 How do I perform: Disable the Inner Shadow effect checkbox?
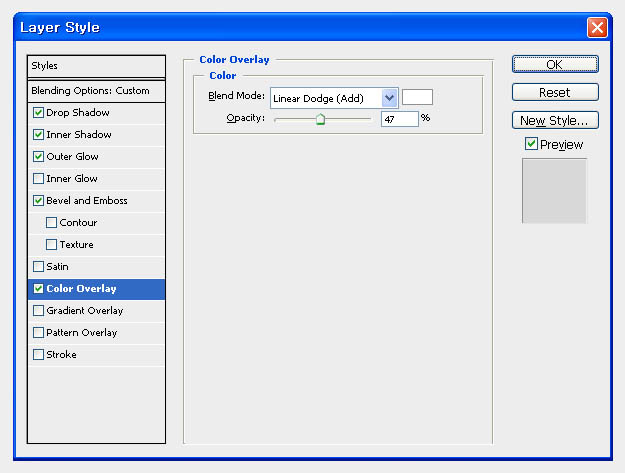(38, 135)
